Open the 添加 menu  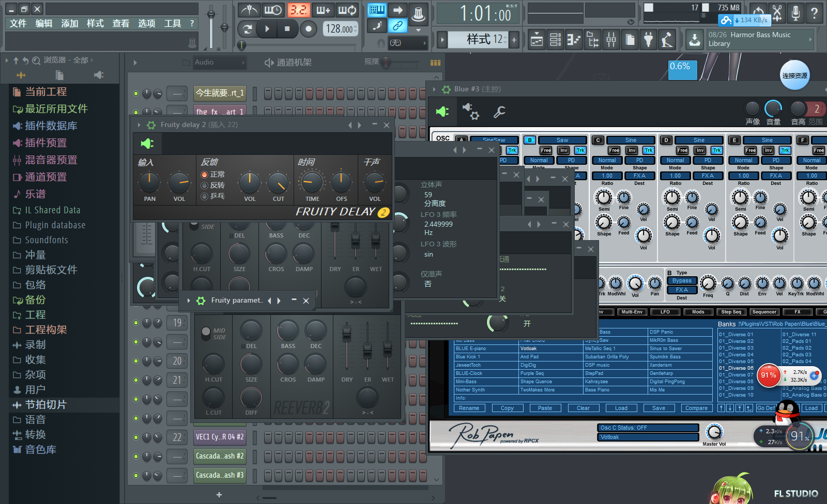pyautogui.click(x=70, y=23)
